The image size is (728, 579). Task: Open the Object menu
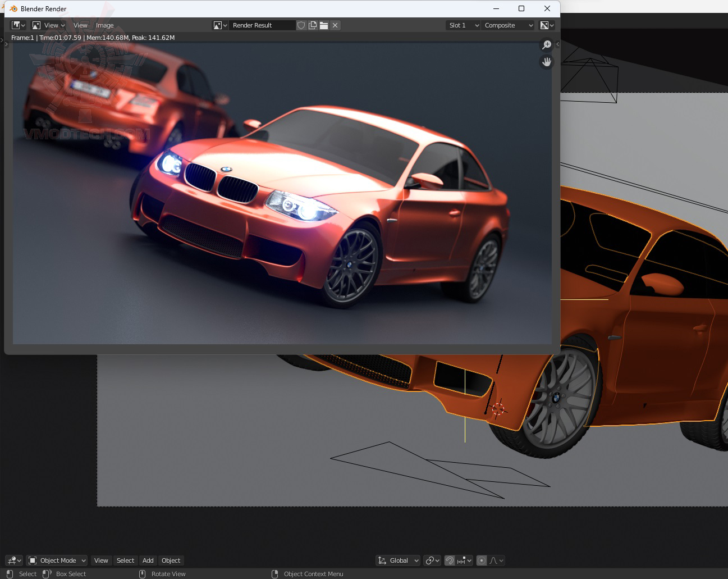[171, 560]
